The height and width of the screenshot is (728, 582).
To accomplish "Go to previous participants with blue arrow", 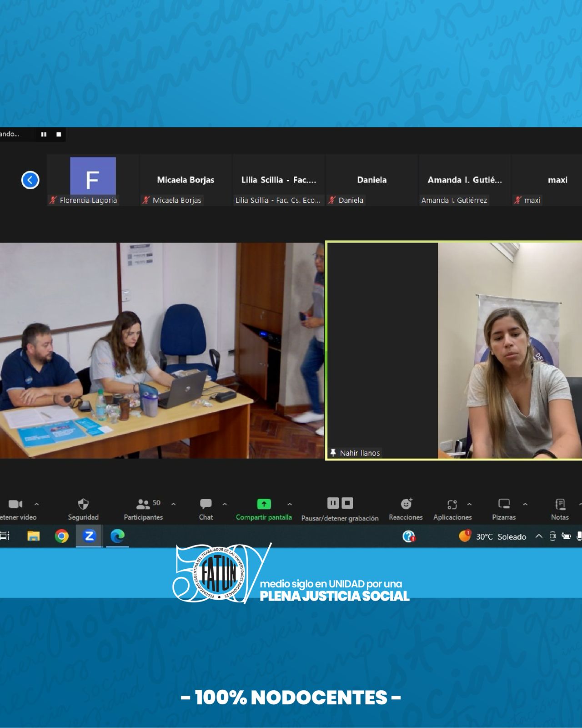I will (30, 180).
